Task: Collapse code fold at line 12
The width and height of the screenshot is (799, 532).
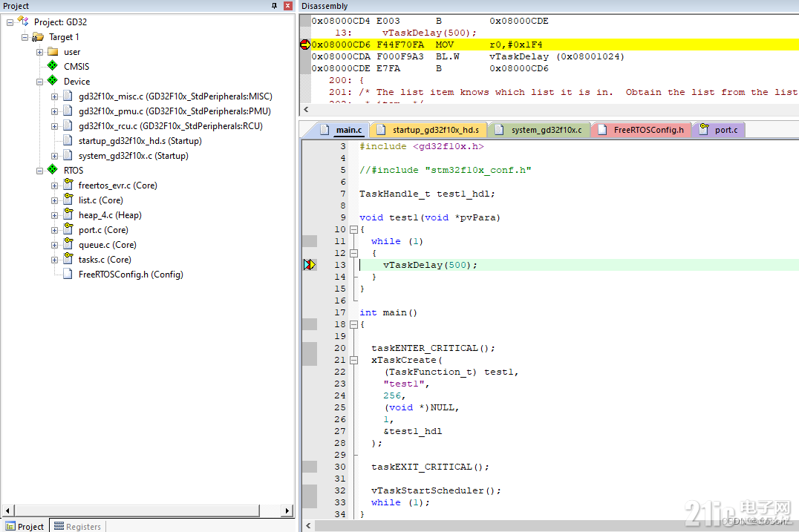Action: [353, 253]
